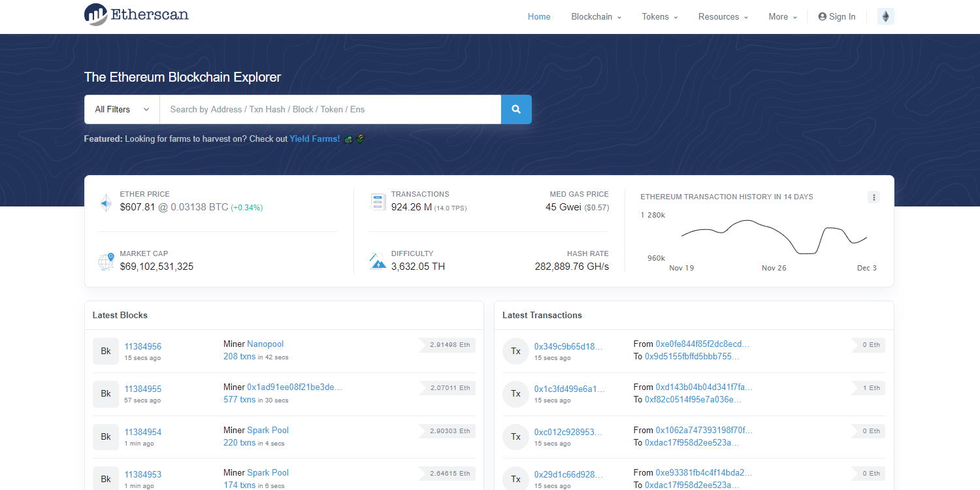
Task: Click the Sign In link
Action: click(836, 17)
